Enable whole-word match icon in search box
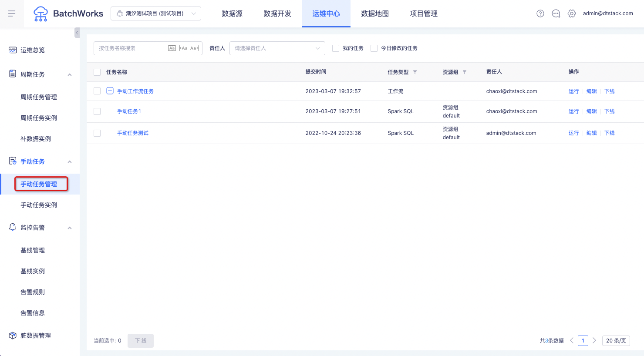644x356 pixels. tap(172, 48)
